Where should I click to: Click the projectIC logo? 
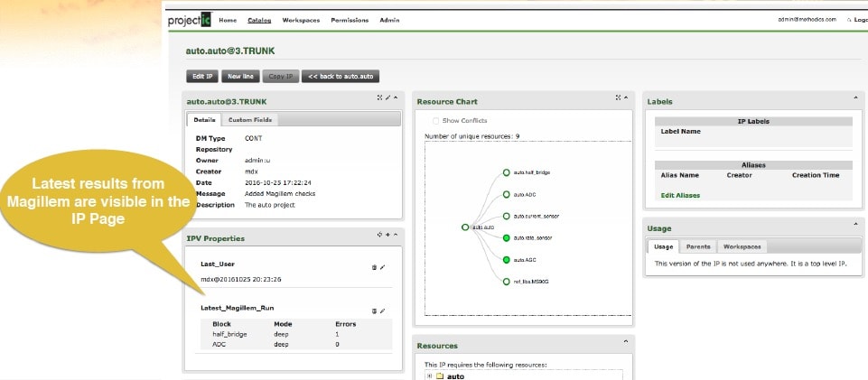[x=190, y=20]
